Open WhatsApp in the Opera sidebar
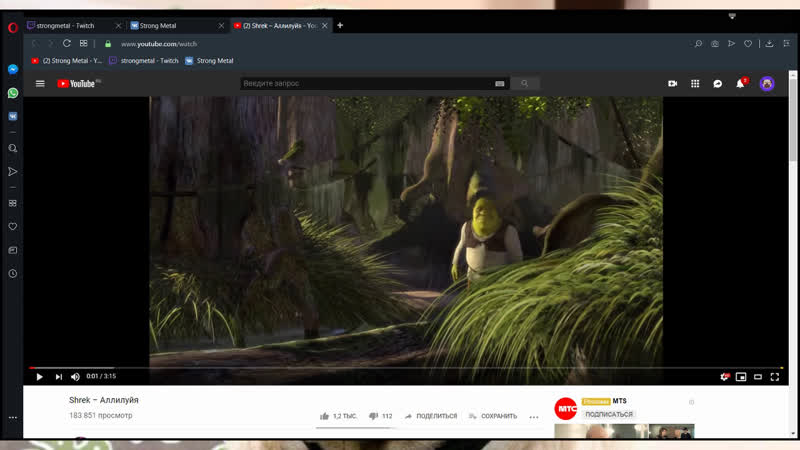Screen dimensions: 800x450 13,93
